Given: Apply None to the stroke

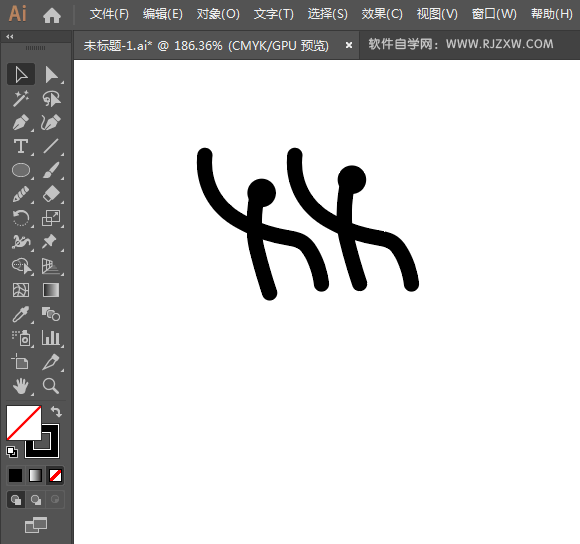Looking at the screenshot, I should tap(55, 476).
